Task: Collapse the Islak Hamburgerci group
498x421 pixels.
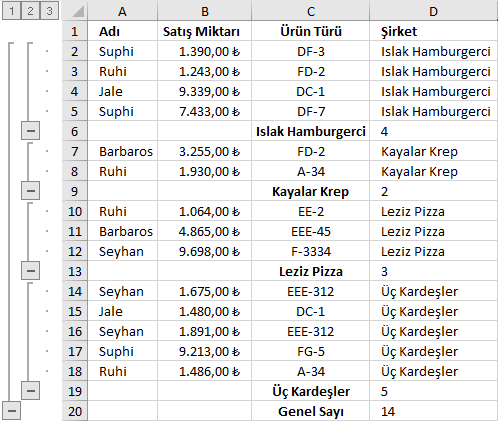Action: click(31, 131)
